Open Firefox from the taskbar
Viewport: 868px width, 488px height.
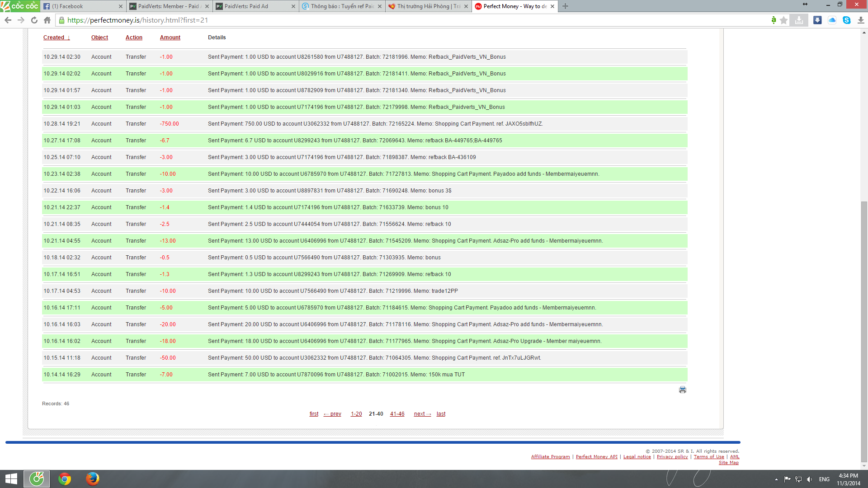click(93, 479)
